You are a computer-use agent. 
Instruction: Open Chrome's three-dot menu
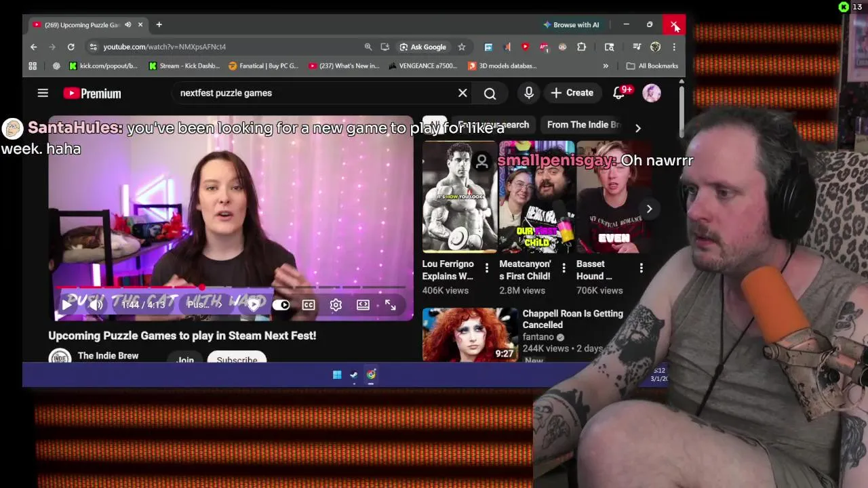674,47
